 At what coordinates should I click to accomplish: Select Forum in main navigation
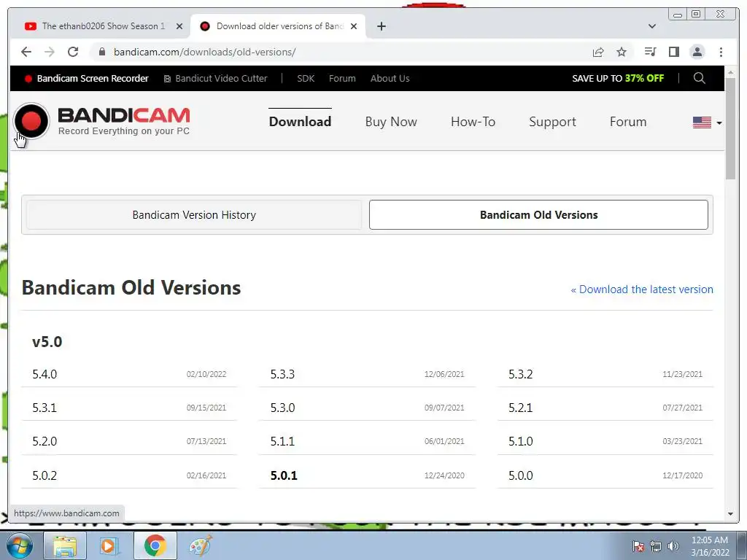click(x=628, y=122)
